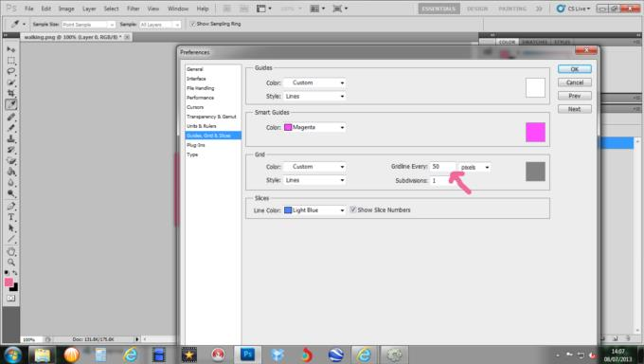Image resolution: width=644 pixels, height=364 pixels.
Task: Select the Hand tool
Action: click(x=11, y=251)
